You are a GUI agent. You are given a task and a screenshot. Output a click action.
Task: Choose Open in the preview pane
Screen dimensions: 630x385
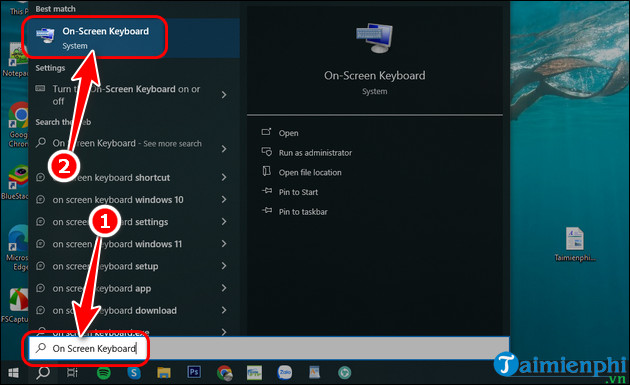point(288,133)
